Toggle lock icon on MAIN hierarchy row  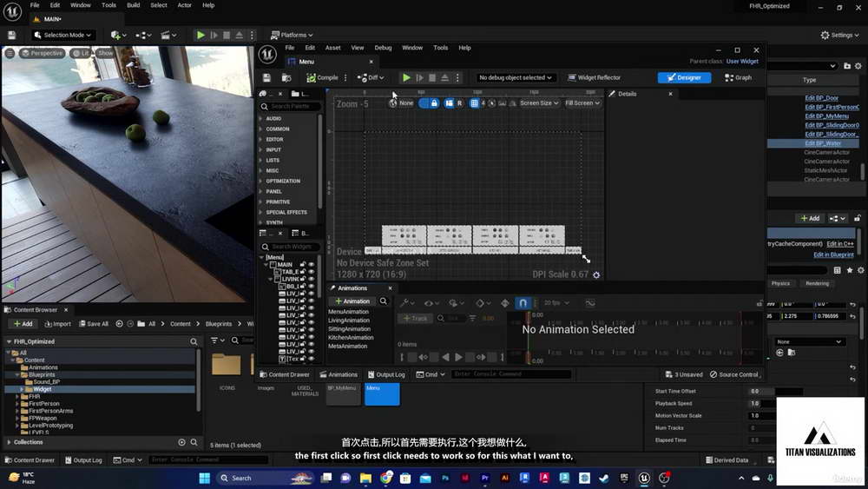coord(303,265)
